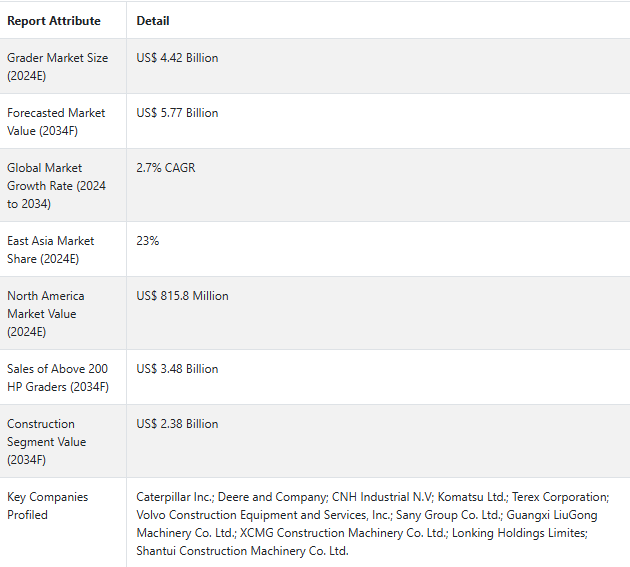Select the Forecasted Market Value (2034F) label
630x567 pixels.
coord(56,122)
